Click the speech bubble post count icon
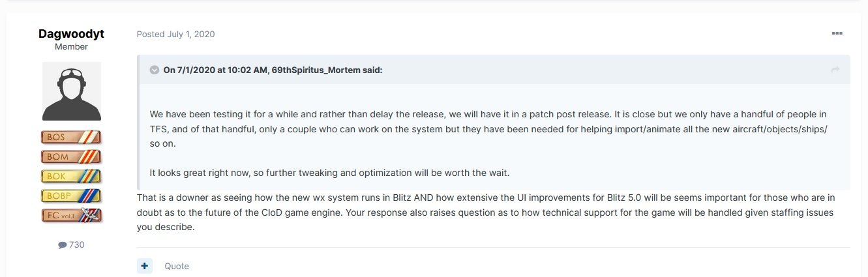This screenshot has width=868, height=277. point(62,245)
